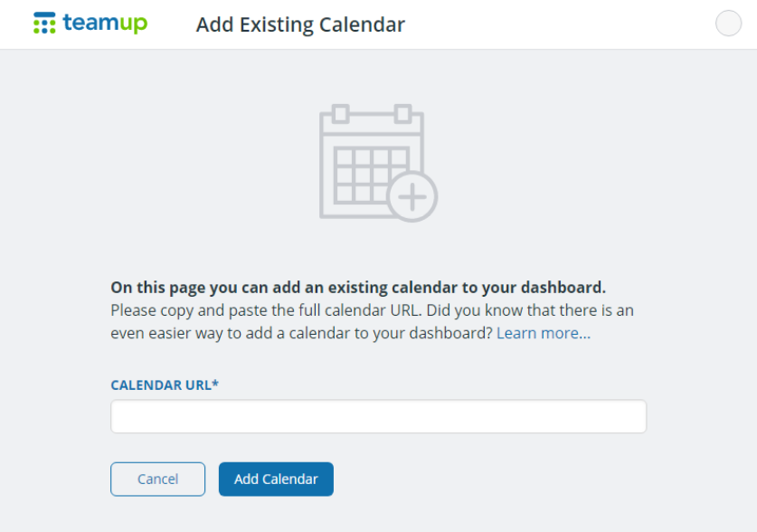Screen dimensions: 757x532
Task: Focus the Calendar URL input field
Action: click(378, 416)
